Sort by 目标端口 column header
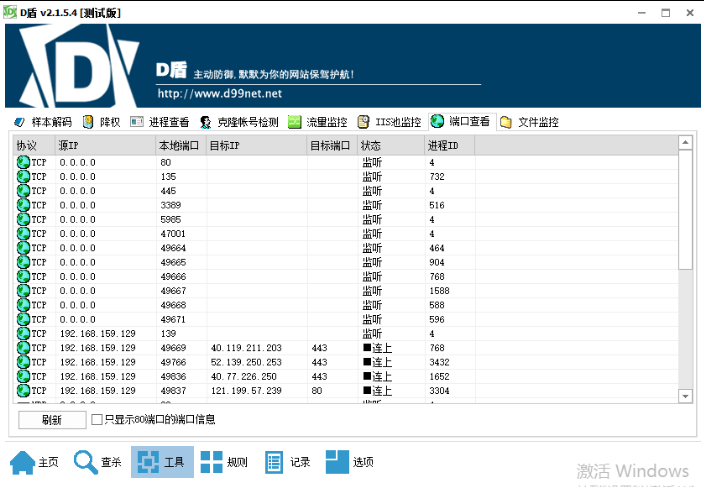The image size is (704, 487). 332,145
